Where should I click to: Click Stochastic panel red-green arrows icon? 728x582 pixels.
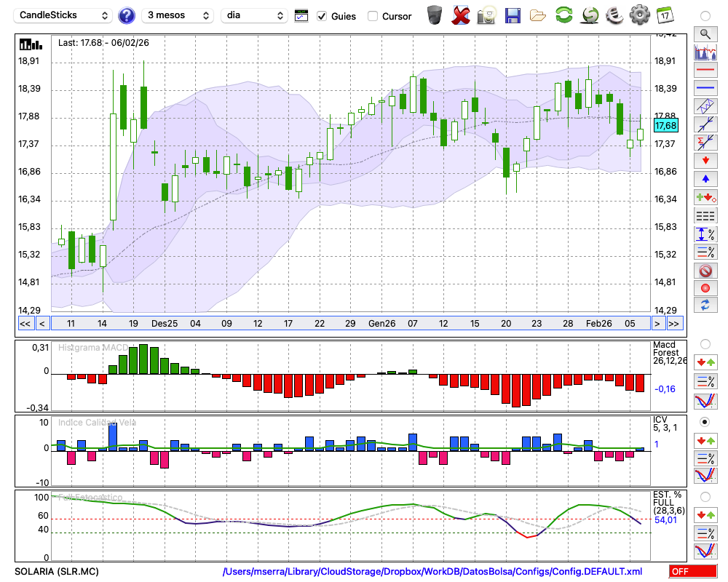coord(705,514)
